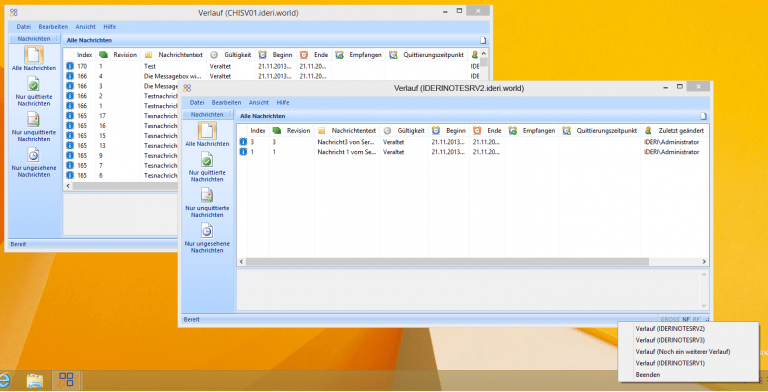This screenshot has height=392, width=768.
Task: Open Datei menu in CHISV01 window
Action: 24,26
